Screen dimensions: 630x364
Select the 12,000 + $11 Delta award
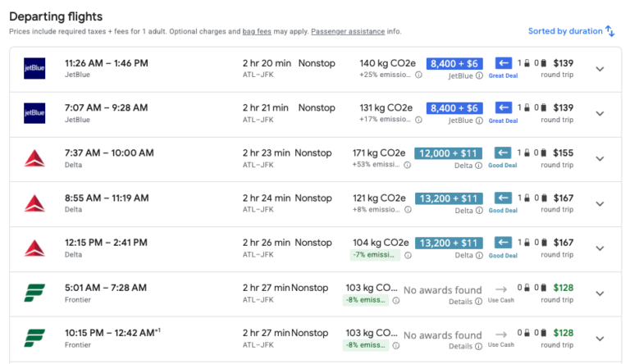point(448,153)
